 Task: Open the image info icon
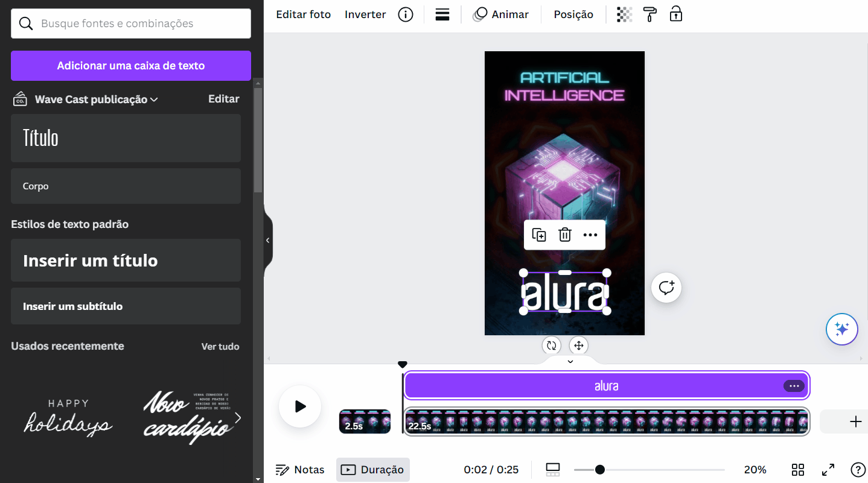[406, 14]
